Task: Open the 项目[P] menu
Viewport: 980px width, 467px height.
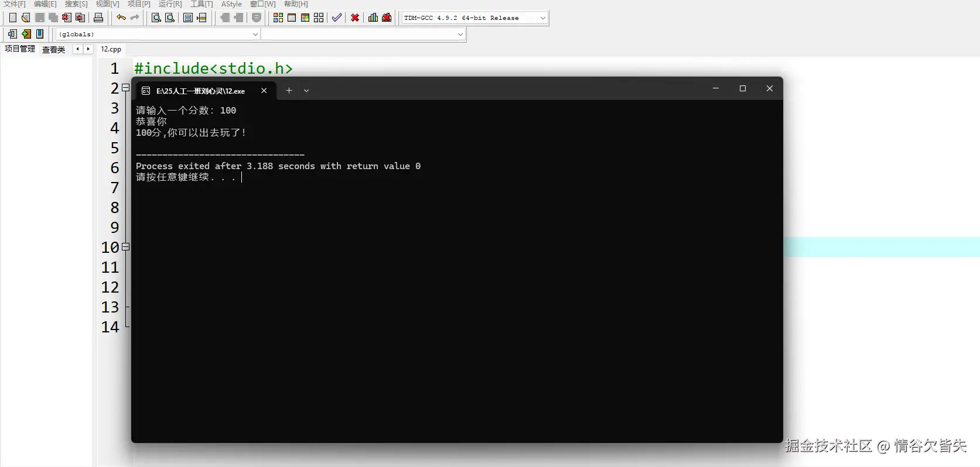Action: [x=139, y=4]
